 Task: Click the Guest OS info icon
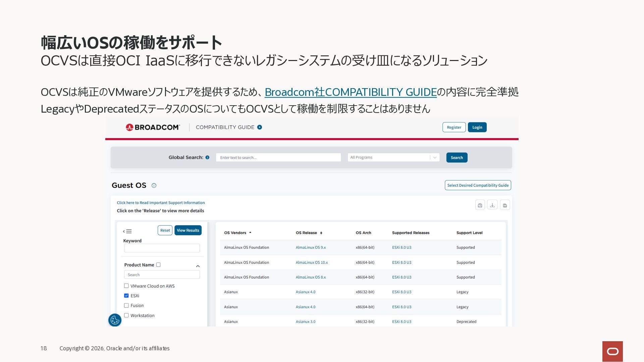pyautogui.click(x=154, y=185)
